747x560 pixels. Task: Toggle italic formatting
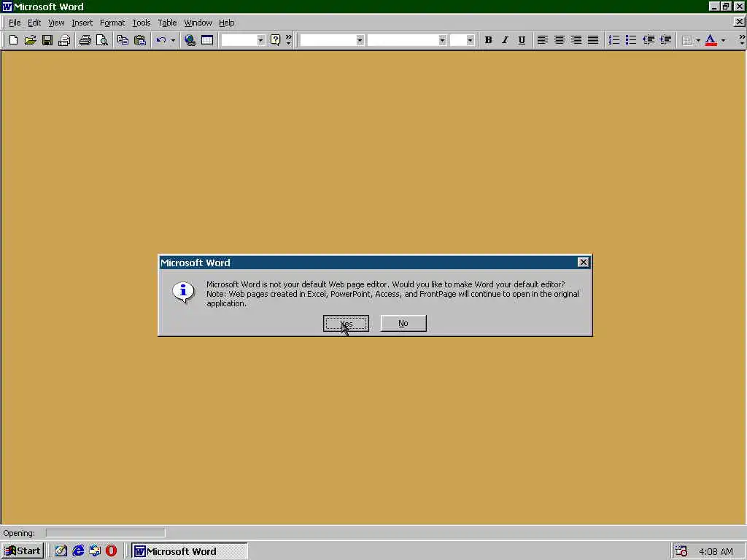tap(505, 40)
